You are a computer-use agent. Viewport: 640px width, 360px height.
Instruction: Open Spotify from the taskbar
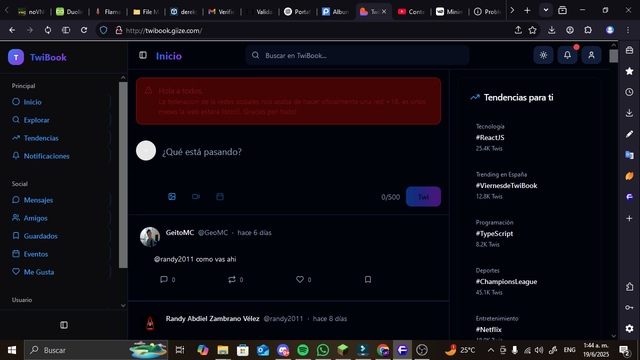tap(303, 350)
